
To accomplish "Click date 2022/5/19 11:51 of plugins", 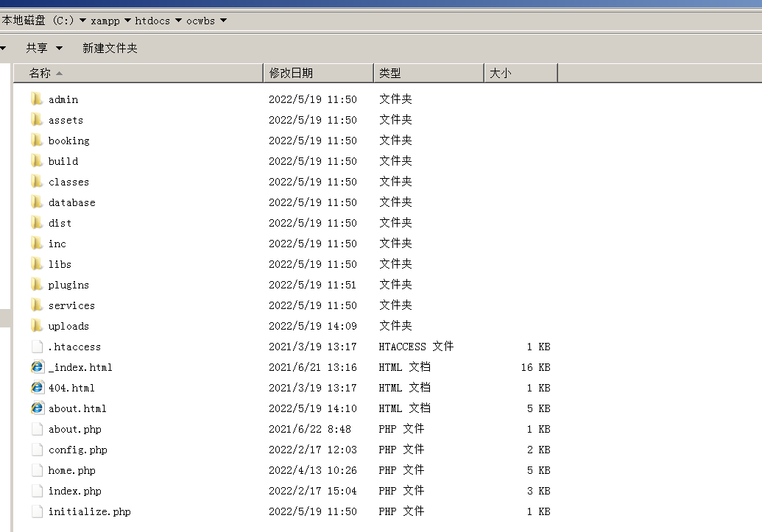I will coord(312,285).
